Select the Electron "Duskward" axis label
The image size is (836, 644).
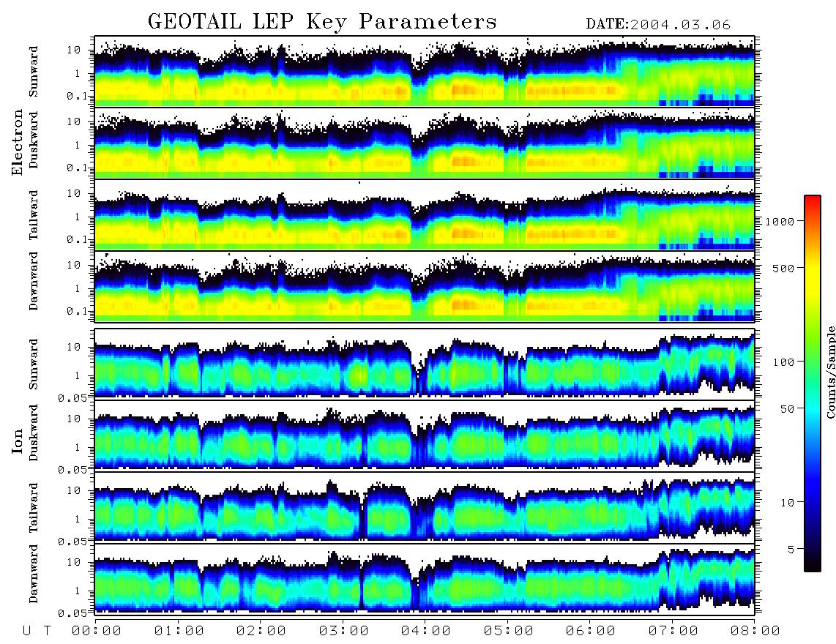pos(34,140)
